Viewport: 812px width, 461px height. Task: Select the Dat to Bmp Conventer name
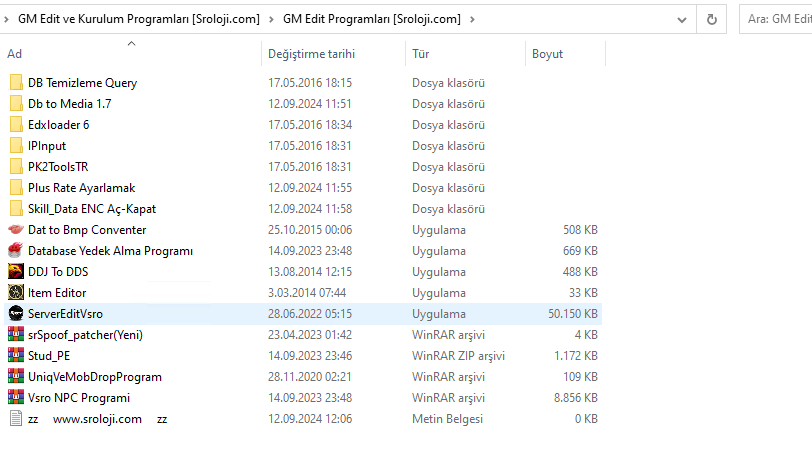point(87,230)
